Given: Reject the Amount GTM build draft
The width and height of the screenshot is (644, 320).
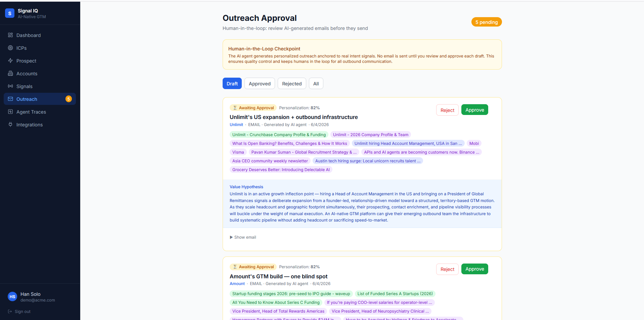Looking at the screenshot, I should 447,269.
